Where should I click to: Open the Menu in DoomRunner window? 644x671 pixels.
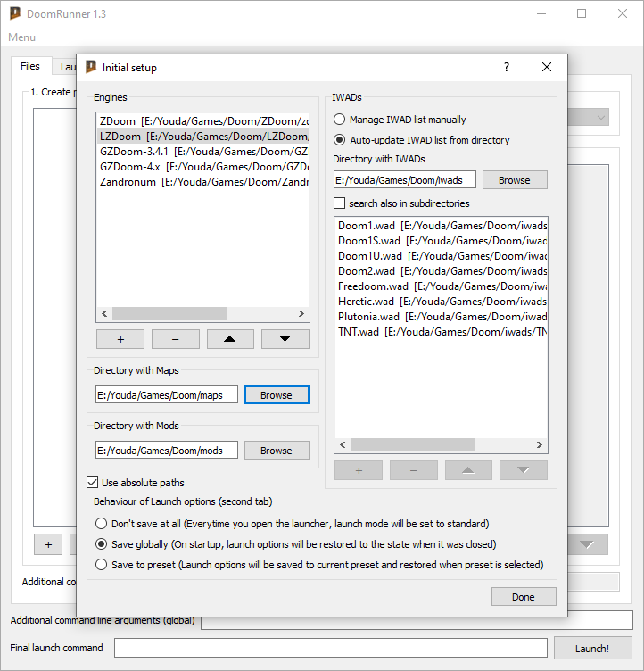[x=21, y=37]
